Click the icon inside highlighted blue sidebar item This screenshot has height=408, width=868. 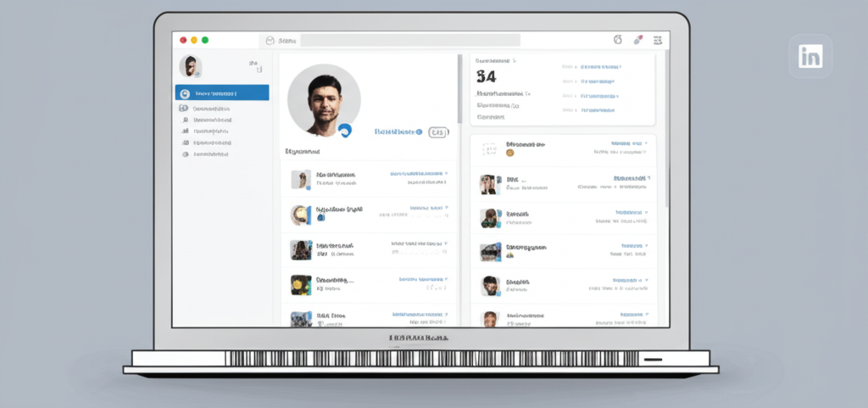tap(184, 93)
